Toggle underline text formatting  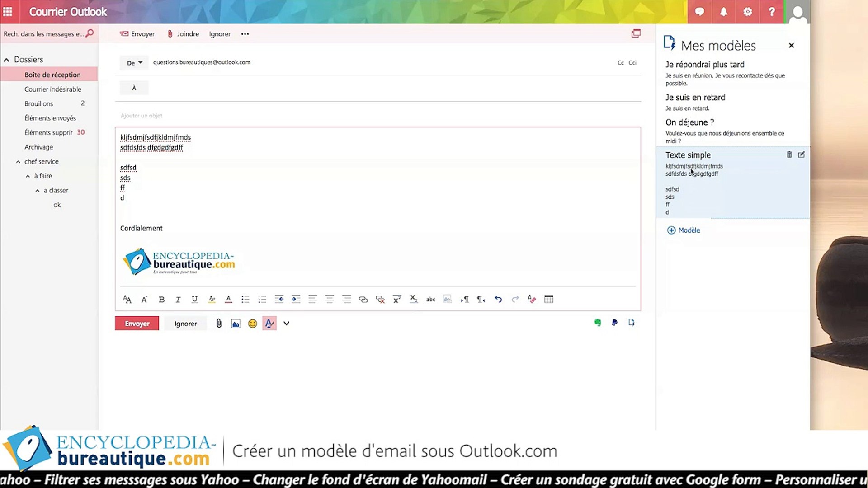(x=194, y=299)
